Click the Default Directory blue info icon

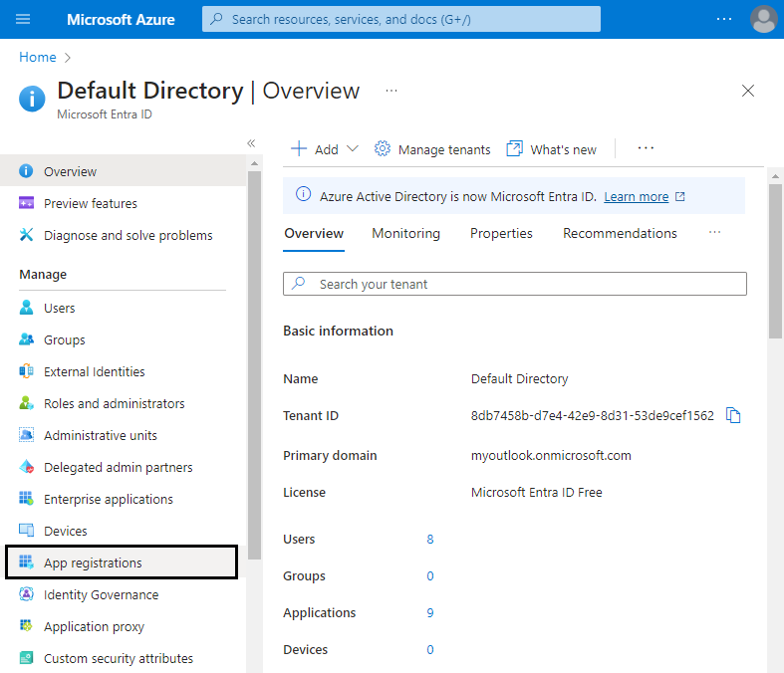click(32, 99)
